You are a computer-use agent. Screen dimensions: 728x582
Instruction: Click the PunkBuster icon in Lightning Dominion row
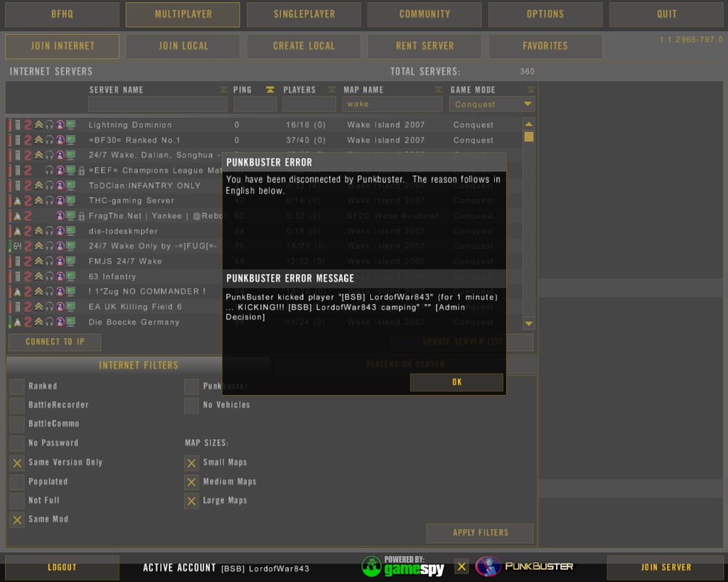[x=60, y=125]
